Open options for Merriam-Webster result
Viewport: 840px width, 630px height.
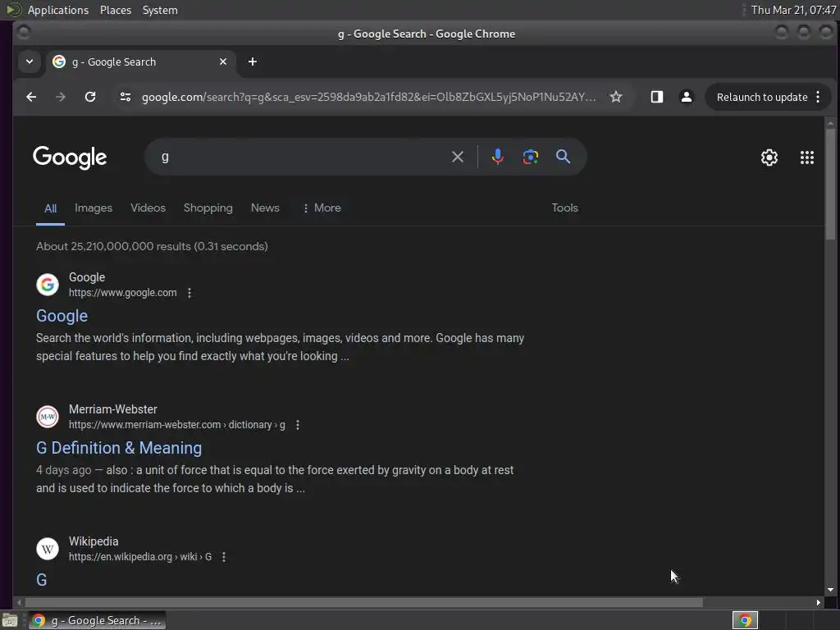pyautogui.click(x=298, y=425)
